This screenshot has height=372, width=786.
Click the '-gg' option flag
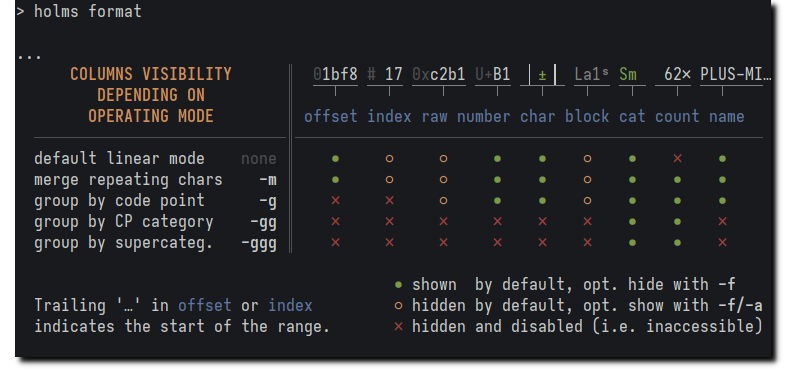click(263, 222)
